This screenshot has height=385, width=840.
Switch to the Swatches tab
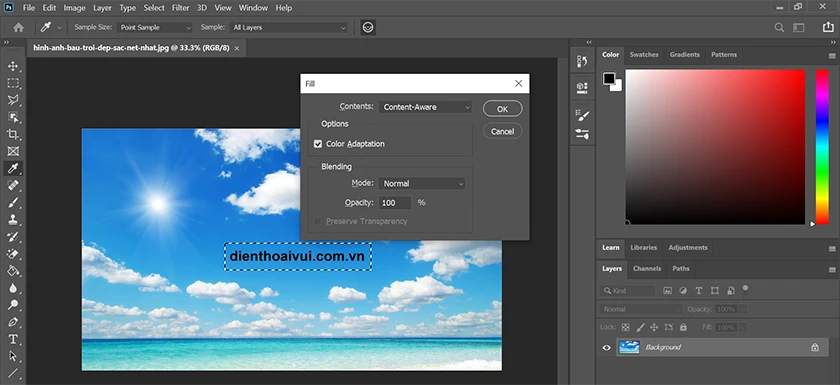click(x=644, y=55)
